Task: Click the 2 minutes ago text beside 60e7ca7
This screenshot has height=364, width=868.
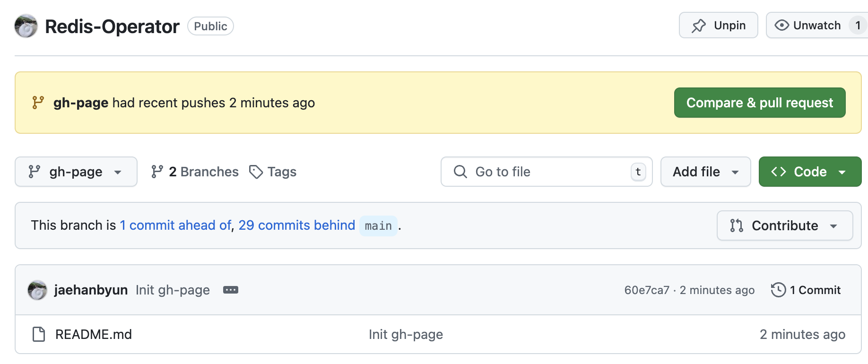Action: 717,290
